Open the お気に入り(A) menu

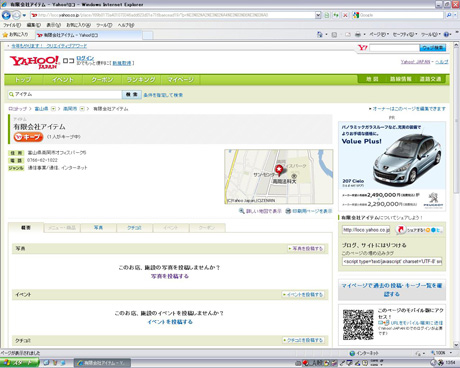[78, 25]
